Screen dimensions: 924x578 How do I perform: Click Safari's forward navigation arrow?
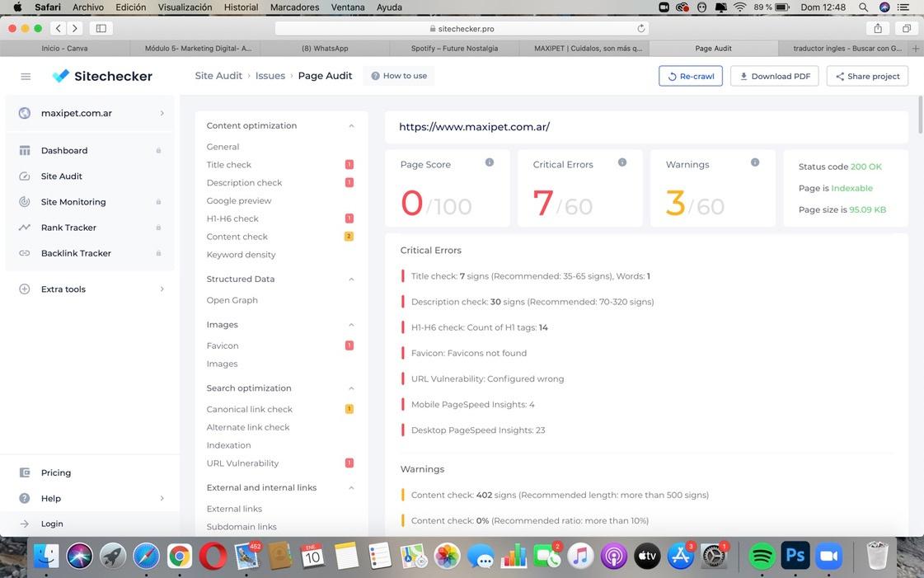click(74, 28)
